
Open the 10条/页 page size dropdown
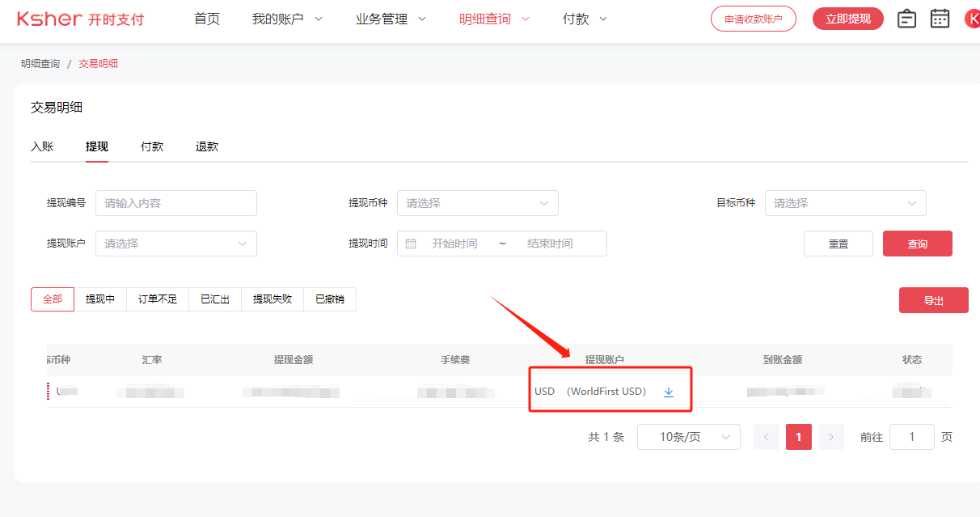click(689, 436)
